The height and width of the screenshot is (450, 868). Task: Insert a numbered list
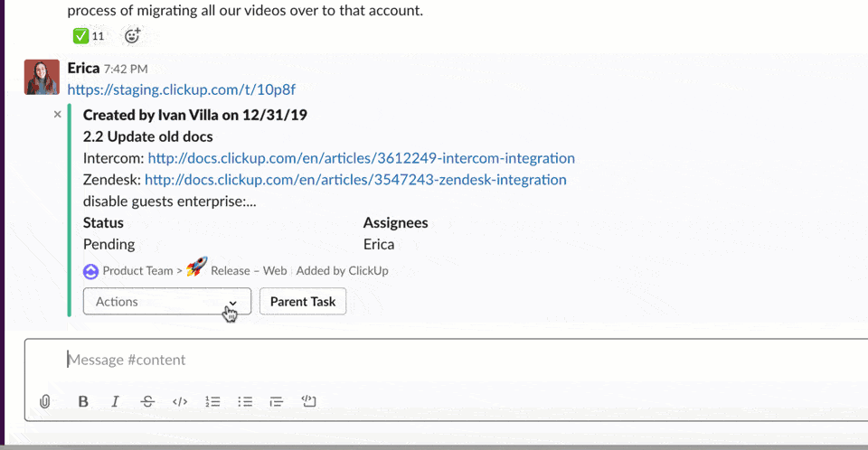(212, 401)
